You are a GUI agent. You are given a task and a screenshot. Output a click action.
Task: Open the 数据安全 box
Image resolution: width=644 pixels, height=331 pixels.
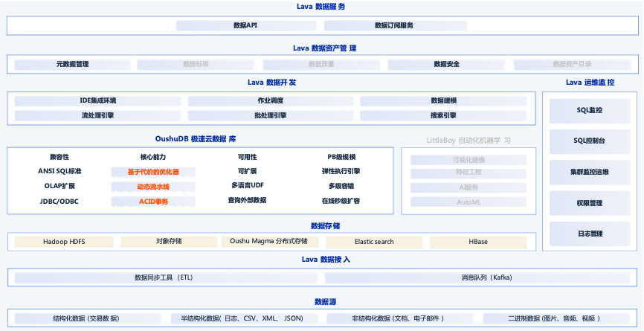[446, 65]
